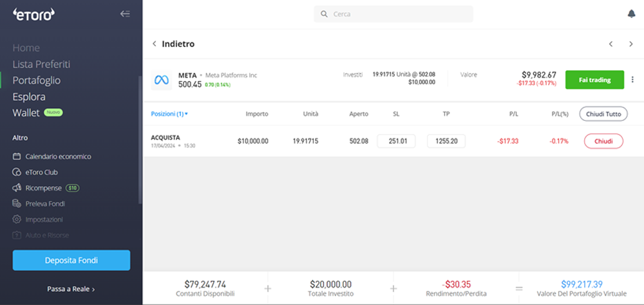Click the Preleva Fondi icon

pos(17,203)
